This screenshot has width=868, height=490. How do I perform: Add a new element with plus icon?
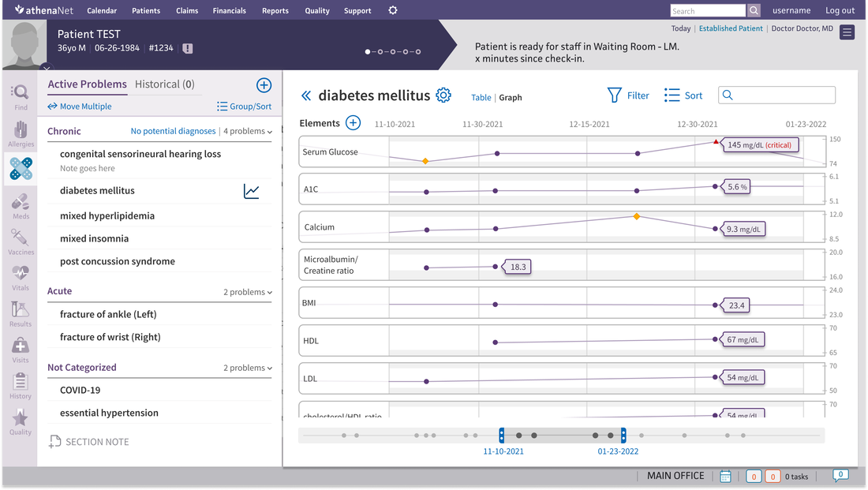pyautogui.click(x=353, y=123)
